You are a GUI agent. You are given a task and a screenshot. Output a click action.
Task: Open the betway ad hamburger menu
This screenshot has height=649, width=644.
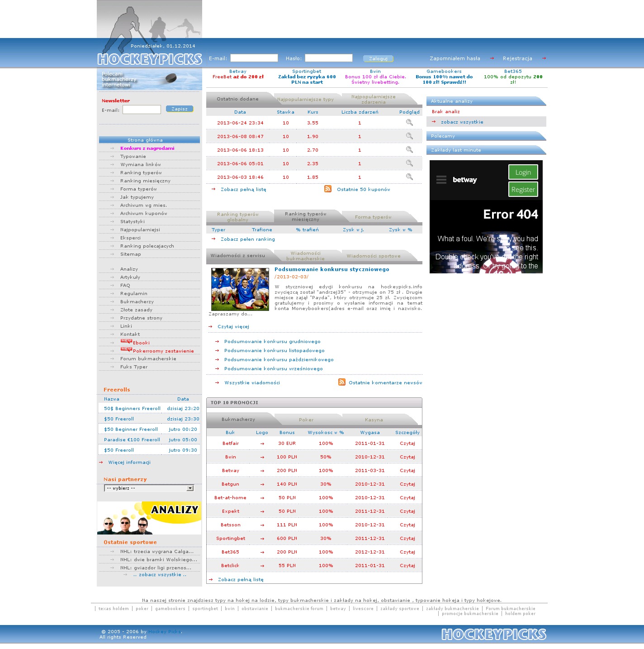[441, 180]
